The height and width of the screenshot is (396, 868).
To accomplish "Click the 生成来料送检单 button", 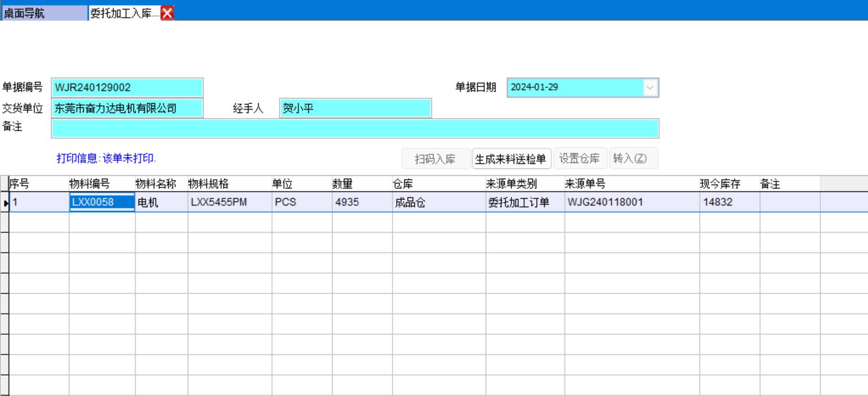I will tap(512, 159).
